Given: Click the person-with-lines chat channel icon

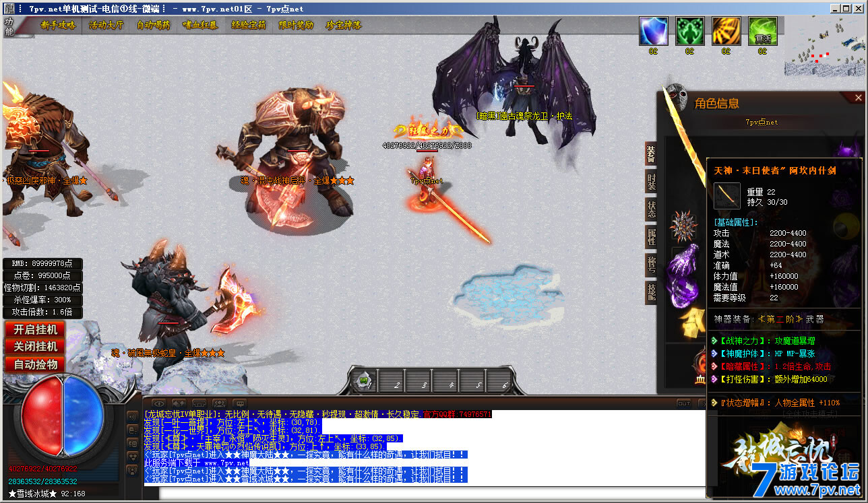Looking at the screenshot, I should (x=132, y=431).
